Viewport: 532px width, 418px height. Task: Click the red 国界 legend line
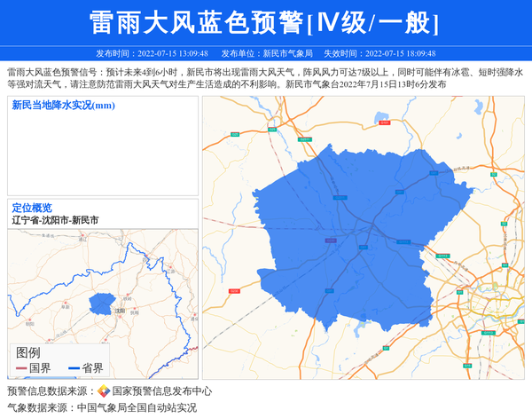20,368
